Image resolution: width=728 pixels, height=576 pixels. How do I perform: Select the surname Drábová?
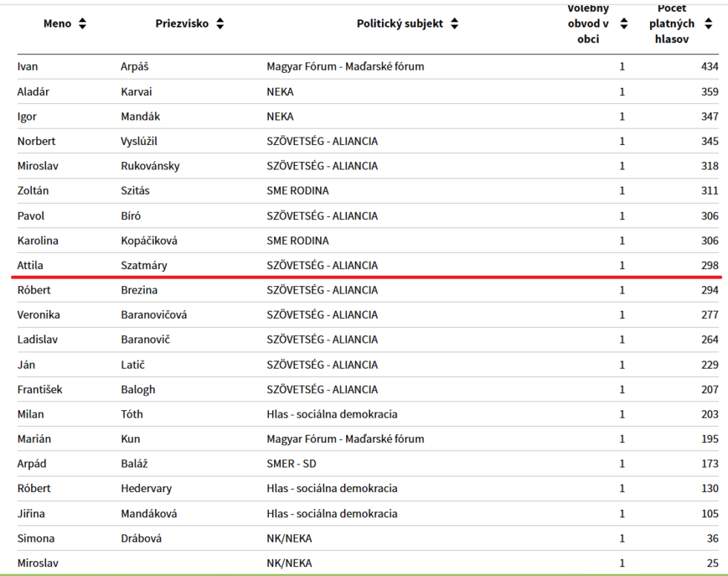(141, 538)
